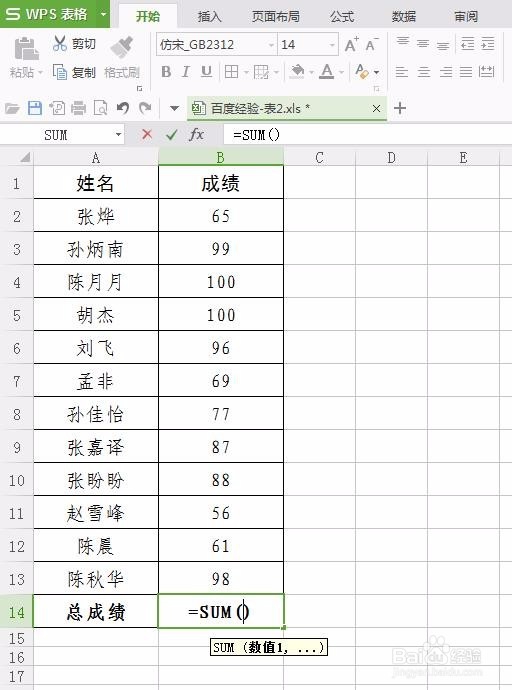Select row 14 header
The image size is (512, 690).
coord(17,611)
